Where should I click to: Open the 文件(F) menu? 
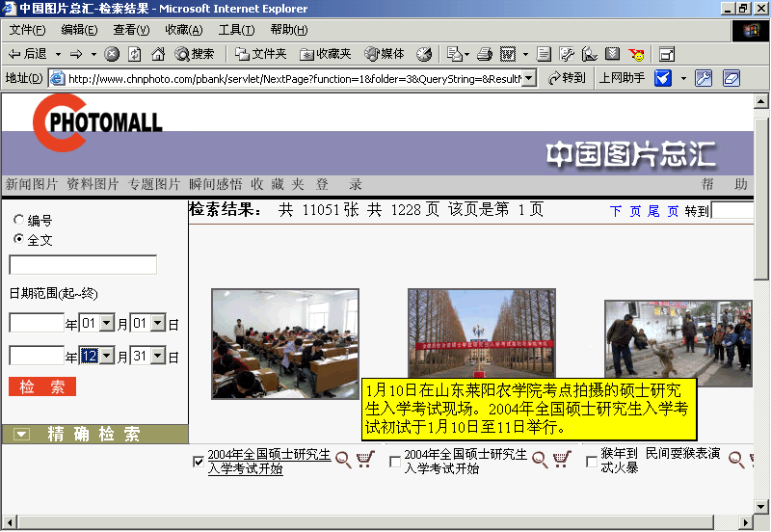pos(28,30)
